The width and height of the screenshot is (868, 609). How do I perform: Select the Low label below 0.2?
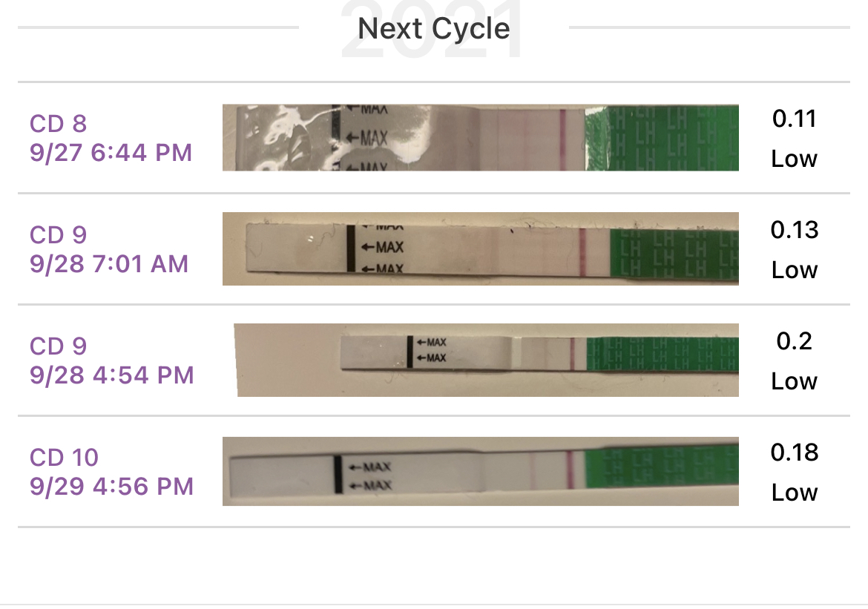795,381
